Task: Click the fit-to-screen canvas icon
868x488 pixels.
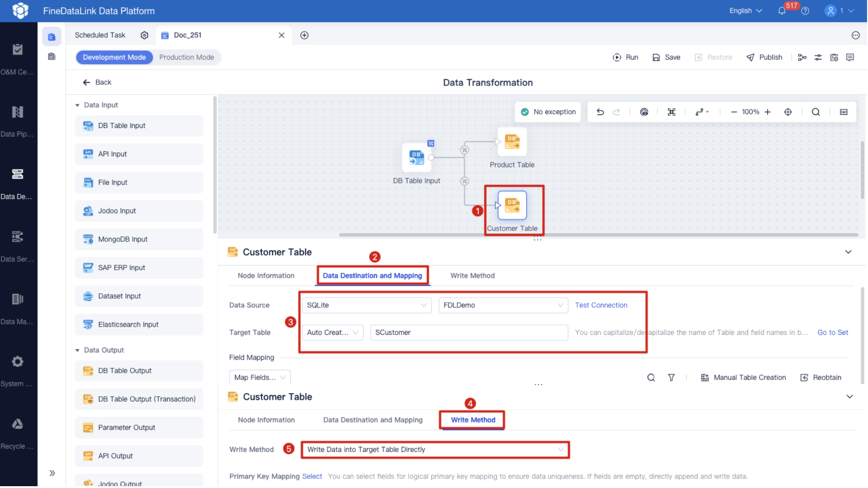Action: pos(671,112)
